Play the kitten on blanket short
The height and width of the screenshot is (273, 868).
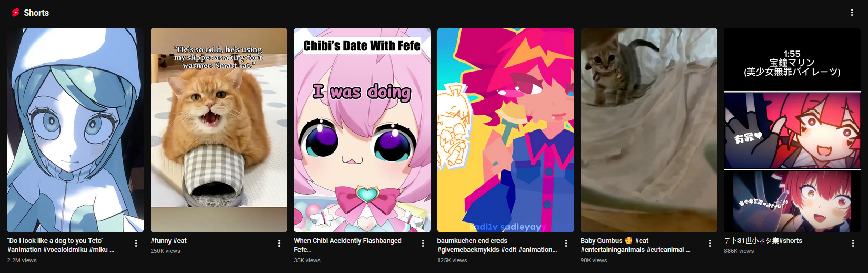click(x=649, y=130)
